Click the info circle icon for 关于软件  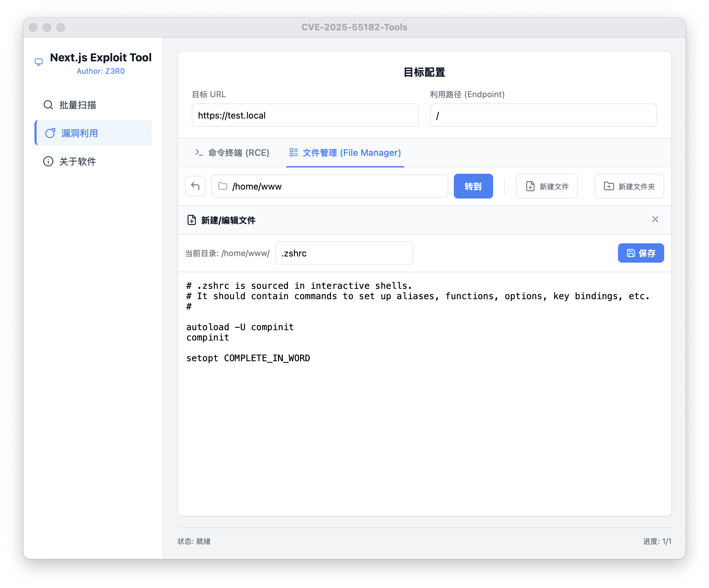[48, 161]
